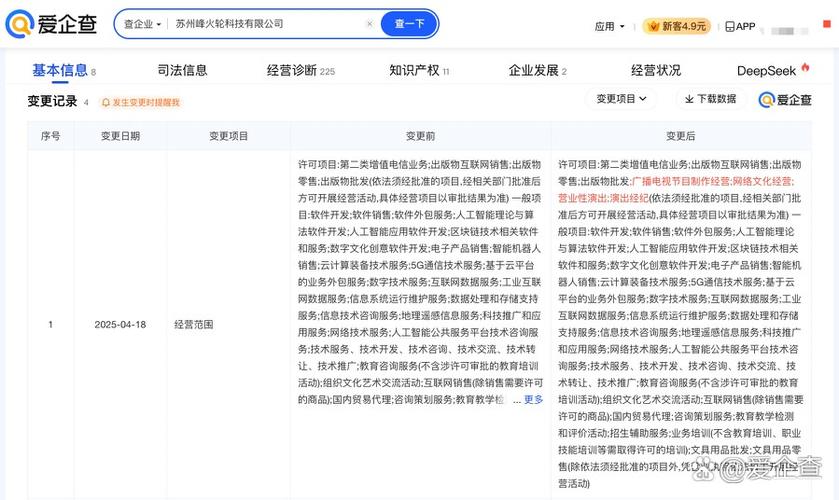Click the red notification icon at top right
839x500 pixels.
tap(827, 24)
